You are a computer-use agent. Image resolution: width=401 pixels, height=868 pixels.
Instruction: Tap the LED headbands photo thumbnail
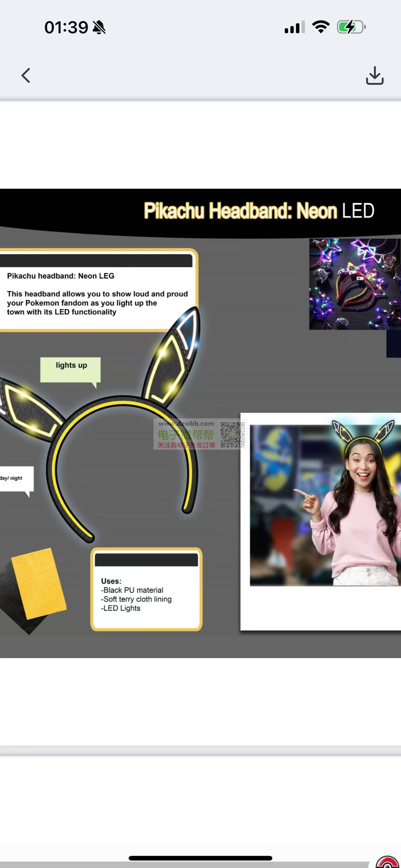355,284
